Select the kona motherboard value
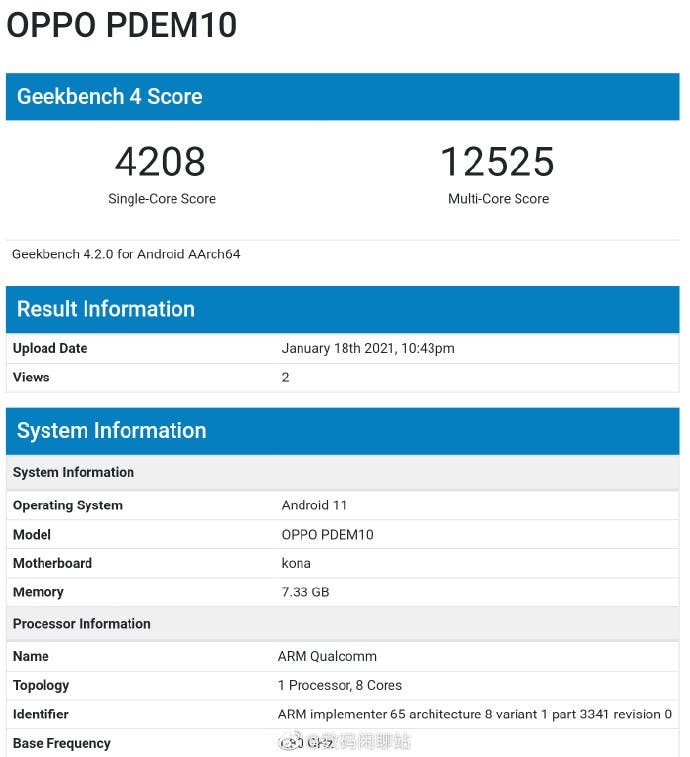Viewport: 690px width, 757px height. [x=296, y=563]
